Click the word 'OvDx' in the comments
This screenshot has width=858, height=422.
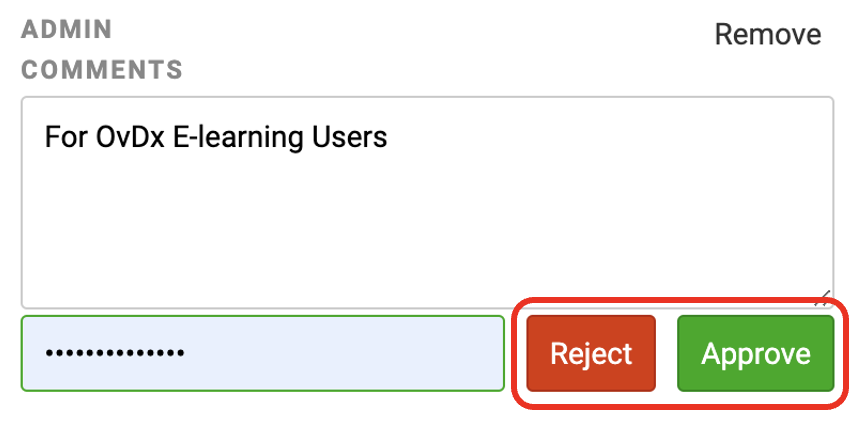pos(131,137)
